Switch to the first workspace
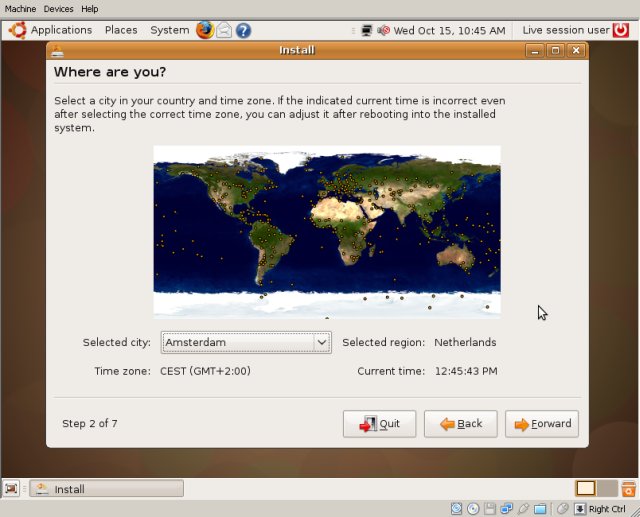 (586, 488)
